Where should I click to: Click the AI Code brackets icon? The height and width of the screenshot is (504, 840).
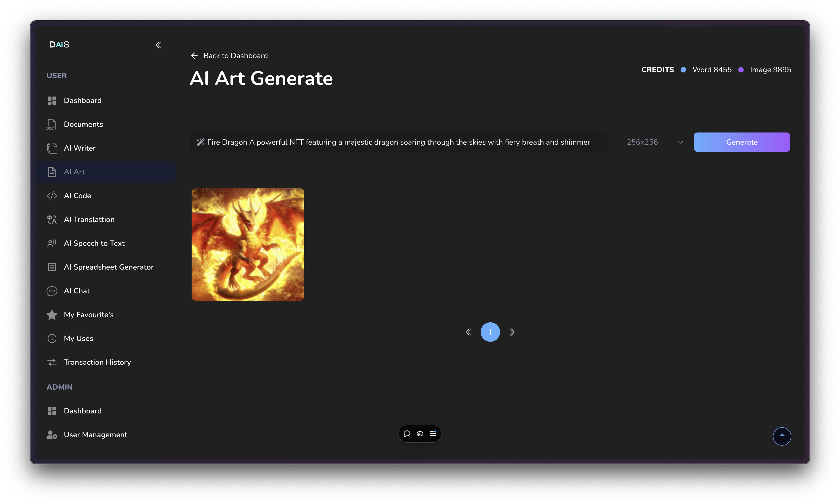[x=52, y=195]
